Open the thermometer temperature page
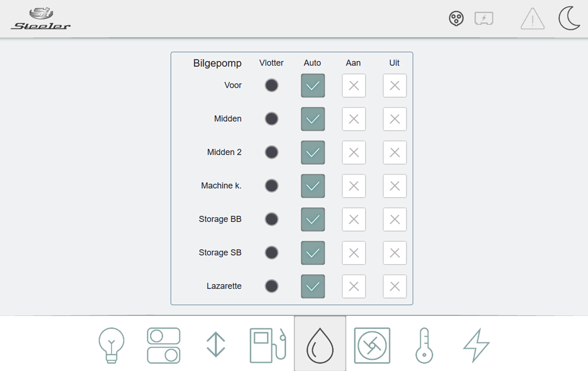Viewport: 588px width, 371px height. pyautogui.click(x=424, y=345)
